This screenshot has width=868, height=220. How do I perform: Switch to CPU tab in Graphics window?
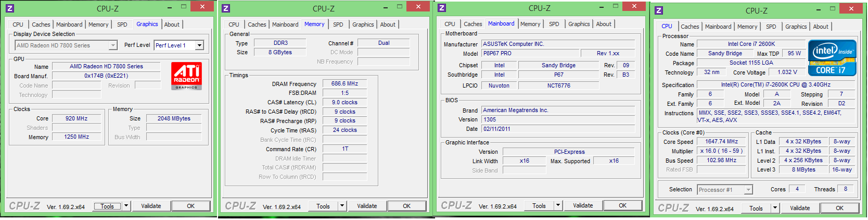18,25
